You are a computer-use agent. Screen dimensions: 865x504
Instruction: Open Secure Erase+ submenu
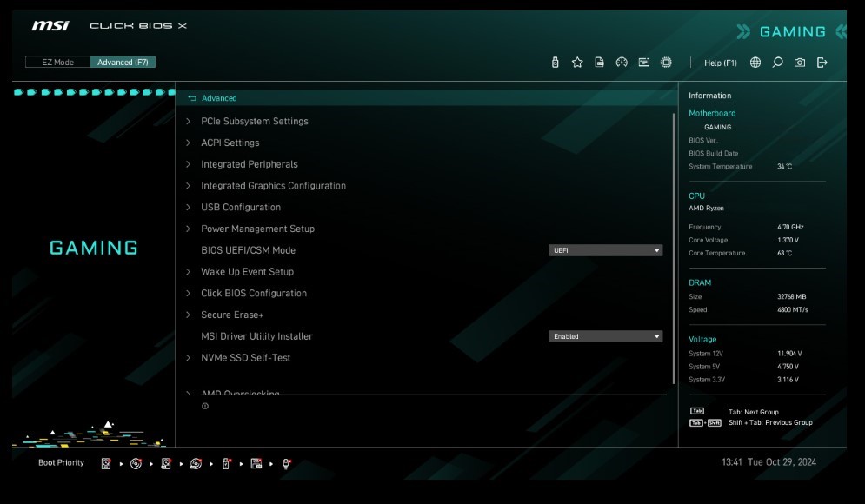[232, 315]
